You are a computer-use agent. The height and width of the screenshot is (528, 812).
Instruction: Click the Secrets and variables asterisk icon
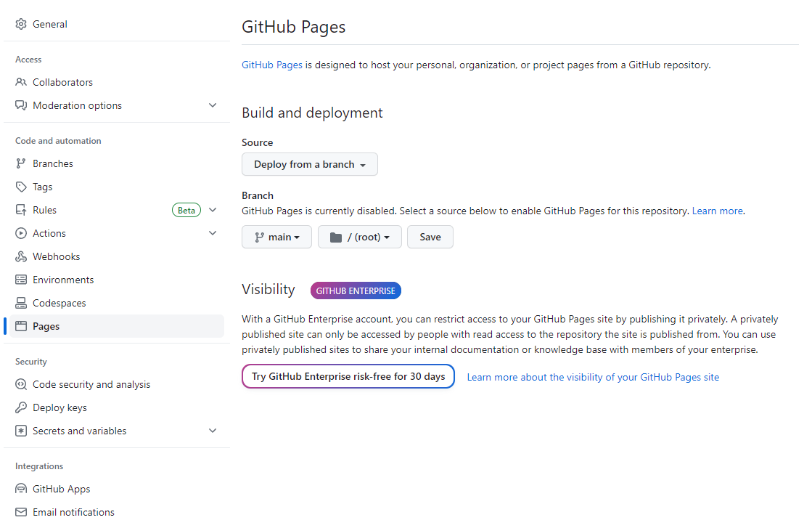(x=21, y=431)
